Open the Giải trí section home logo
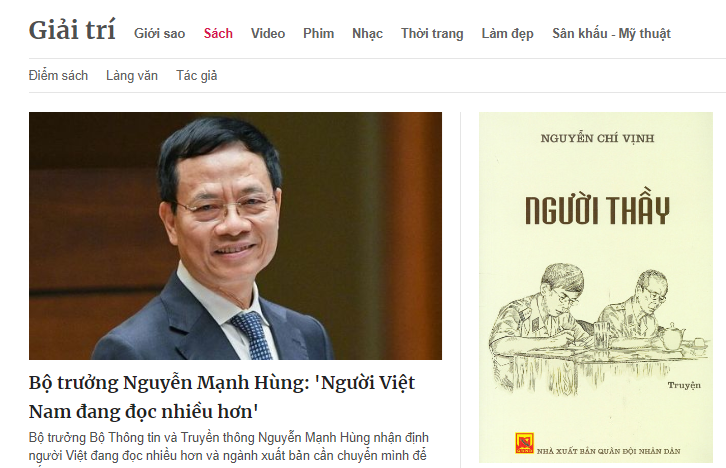Viewport: 726px width, 468px height. [x=72, y=31]
